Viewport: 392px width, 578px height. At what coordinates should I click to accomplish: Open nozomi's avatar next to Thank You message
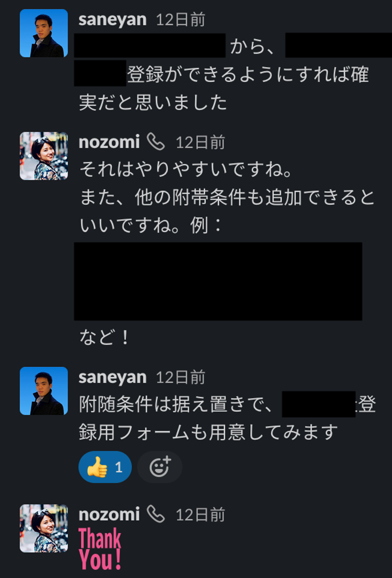(x=44, y=528)
